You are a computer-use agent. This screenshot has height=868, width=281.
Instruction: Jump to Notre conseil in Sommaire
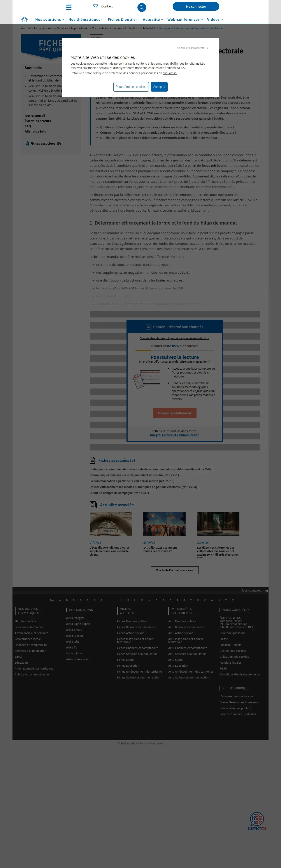pos(35,116)
